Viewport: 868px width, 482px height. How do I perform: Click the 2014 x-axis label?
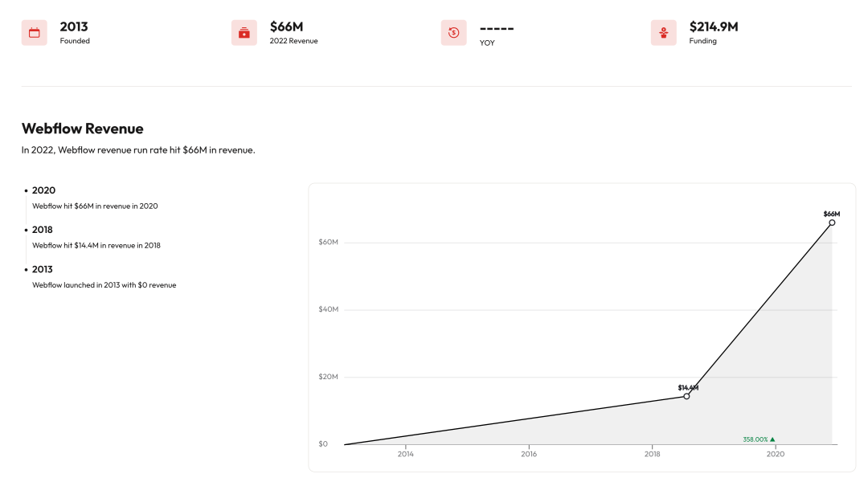[x=405, y=454]
